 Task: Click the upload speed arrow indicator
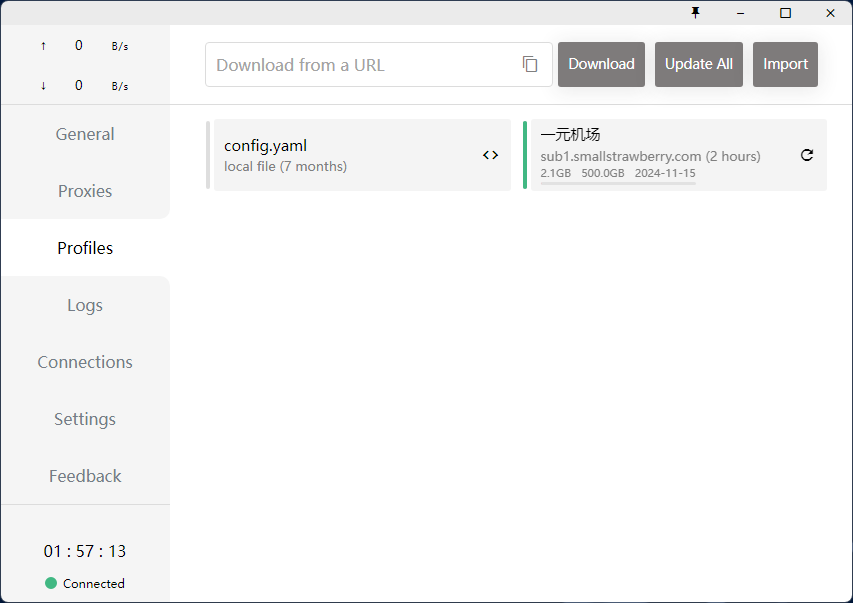(43, 46)
